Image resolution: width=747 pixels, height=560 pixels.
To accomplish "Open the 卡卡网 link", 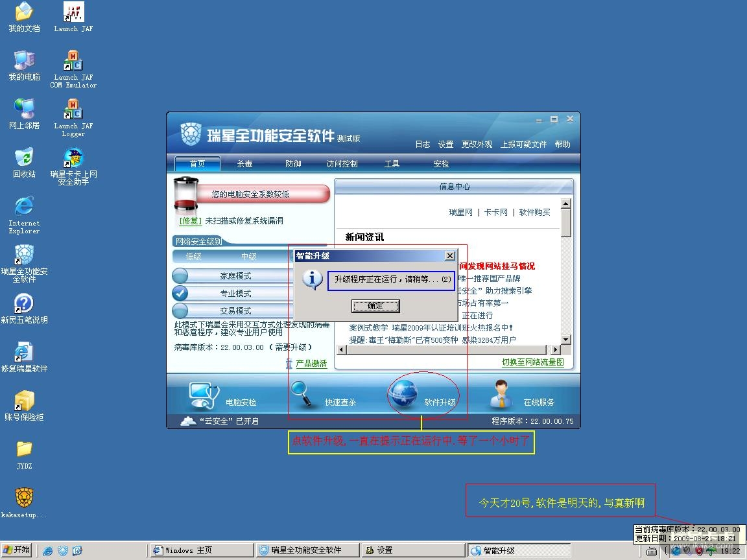I will click(x=496, y=213).
